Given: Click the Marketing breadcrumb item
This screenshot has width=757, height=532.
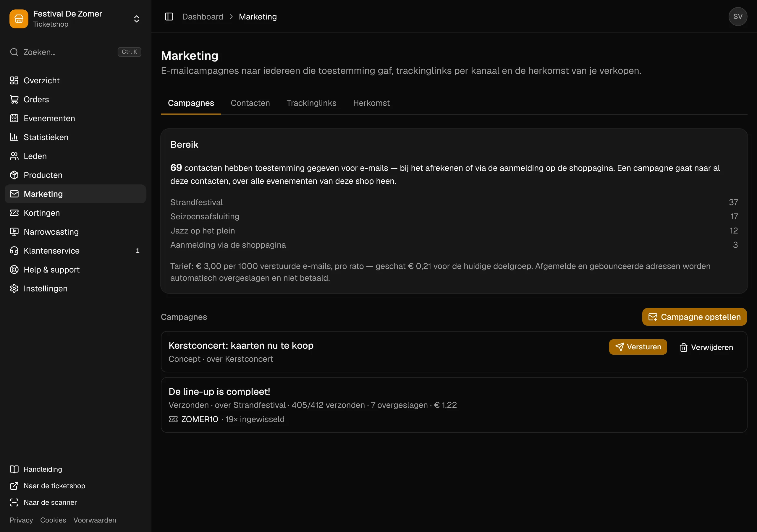Looking at the screenshot, I should [258, 17].
